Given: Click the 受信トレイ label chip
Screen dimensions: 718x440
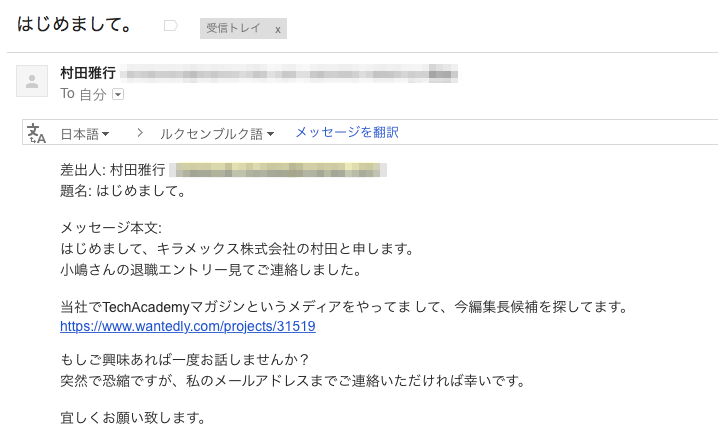Looking at the screenshot, I should [x=233, y=29].
